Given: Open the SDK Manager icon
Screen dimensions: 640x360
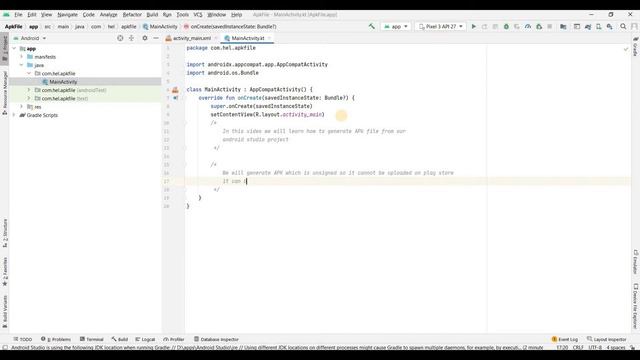Looking at the screenshot, I should [610, 27].
